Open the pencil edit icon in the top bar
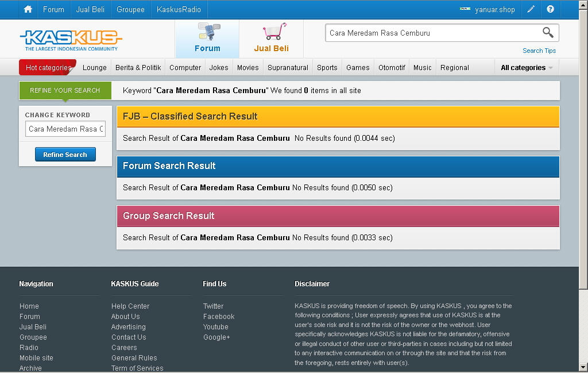 531,9
